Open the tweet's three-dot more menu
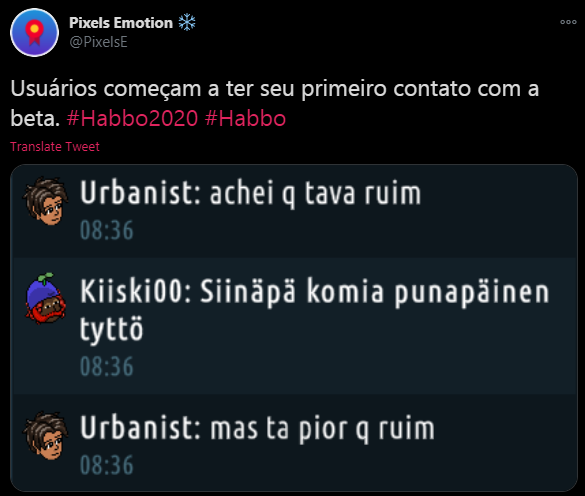The image size is (585, 496). coord(568,22)
